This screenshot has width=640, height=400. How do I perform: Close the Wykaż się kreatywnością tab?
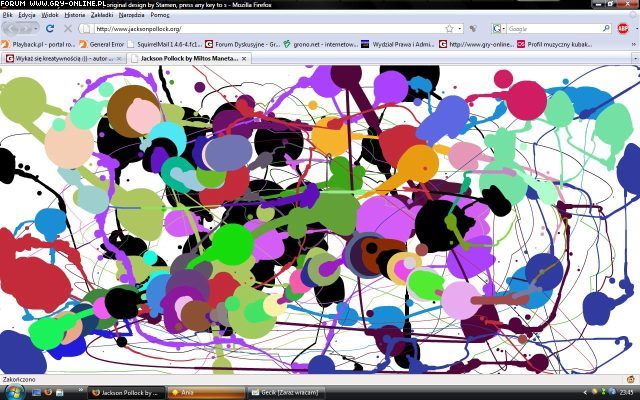coord(119,59)
